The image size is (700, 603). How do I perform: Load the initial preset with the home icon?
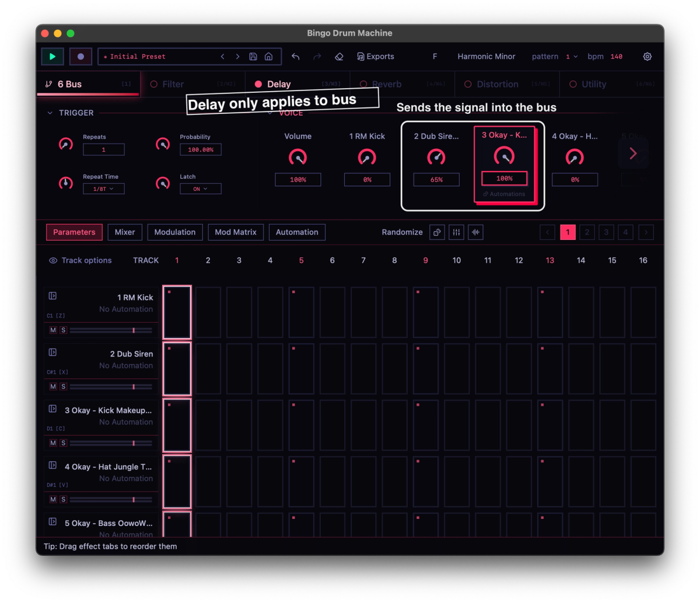[x=268, y=57]
